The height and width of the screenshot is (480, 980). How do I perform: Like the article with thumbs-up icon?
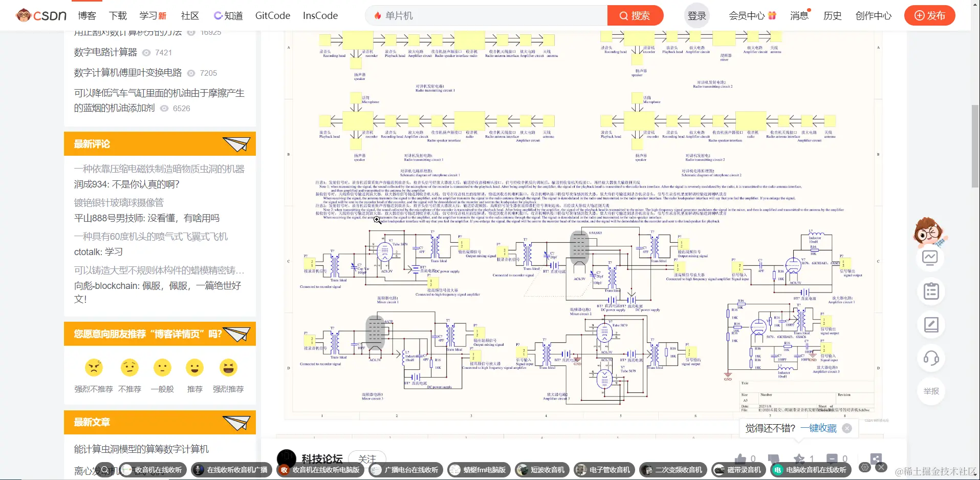pyautogui.click(x=740, y=458)
